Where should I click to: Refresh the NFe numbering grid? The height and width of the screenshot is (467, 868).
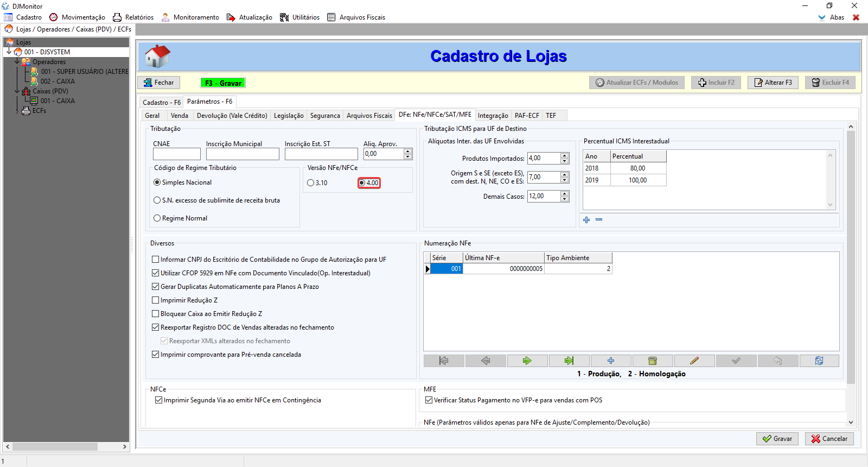pos(819,361)
